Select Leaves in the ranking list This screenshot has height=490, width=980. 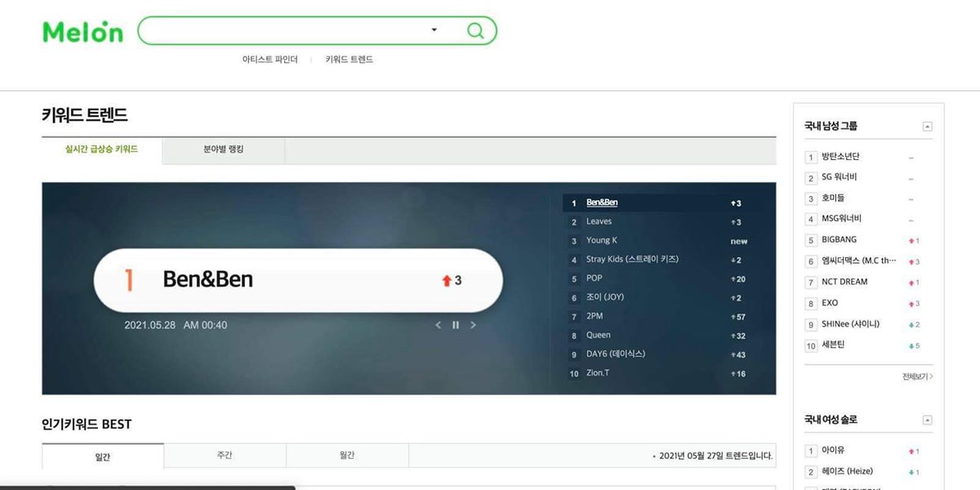599,221
